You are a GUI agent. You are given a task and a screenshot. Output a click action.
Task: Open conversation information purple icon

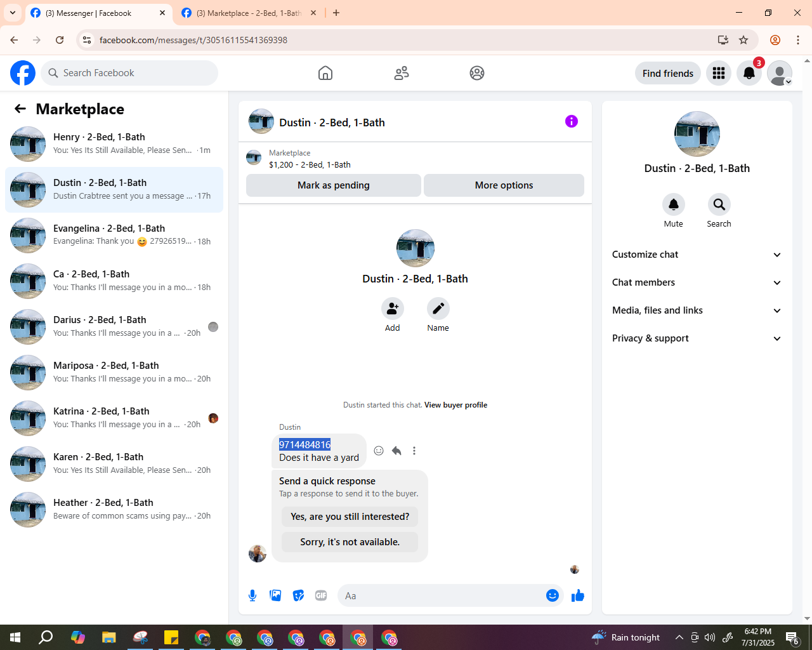[x=572, y=121]
